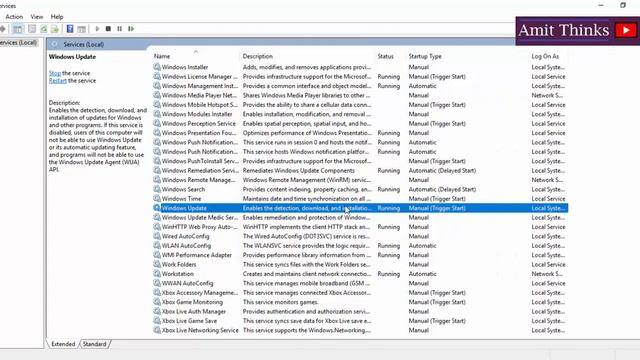The image size is (640, 360).
Task: Select Windows PushToInstall Service row
Action: coord(360,161)
